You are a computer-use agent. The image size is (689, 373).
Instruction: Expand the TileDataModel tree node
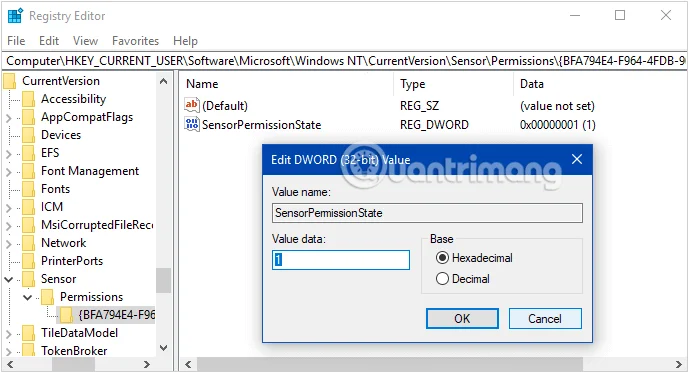tap(8, 334)
